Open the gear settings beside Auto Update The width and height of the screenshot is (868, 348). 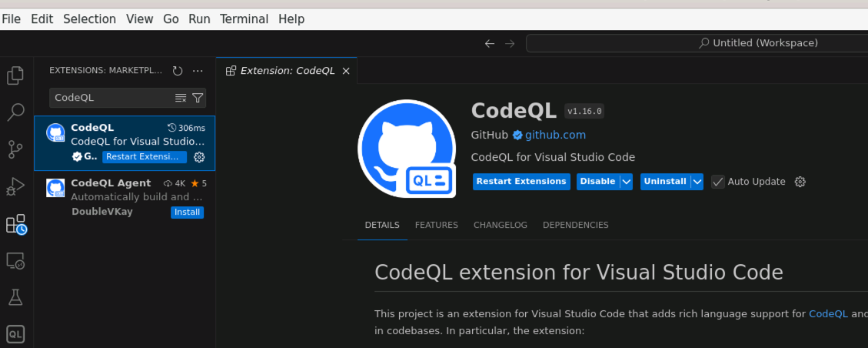pyautogui.click(x=800, y=182)
